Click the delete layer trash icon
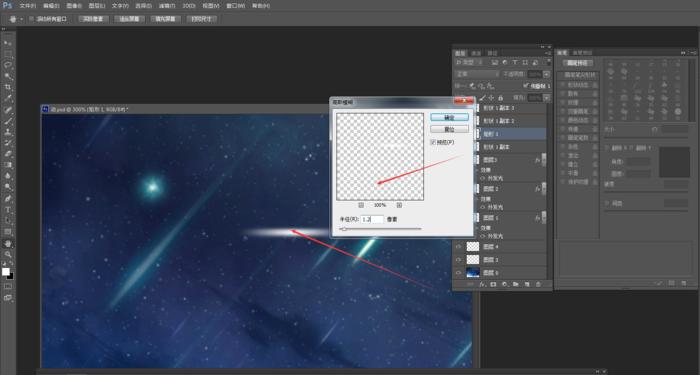700x375 pixels. 538,284
